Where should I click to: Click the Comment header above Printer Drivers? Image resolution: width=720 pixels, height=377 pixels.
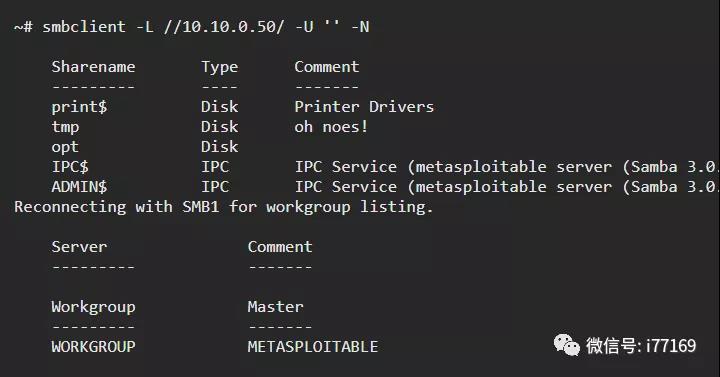click(x=326, y=67)
